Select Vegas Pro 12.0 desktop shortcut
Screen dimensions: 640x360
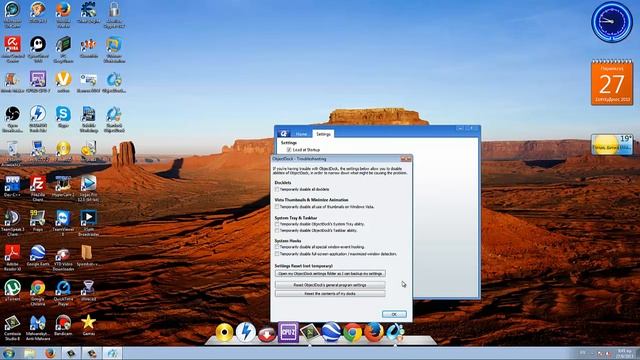coord(89,189)
